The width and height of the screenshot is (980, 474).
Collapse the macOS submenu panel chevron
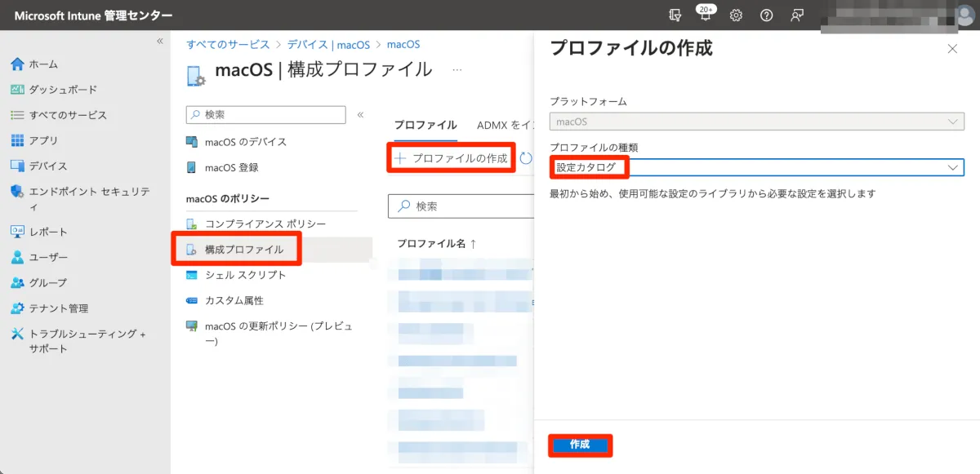360,115
